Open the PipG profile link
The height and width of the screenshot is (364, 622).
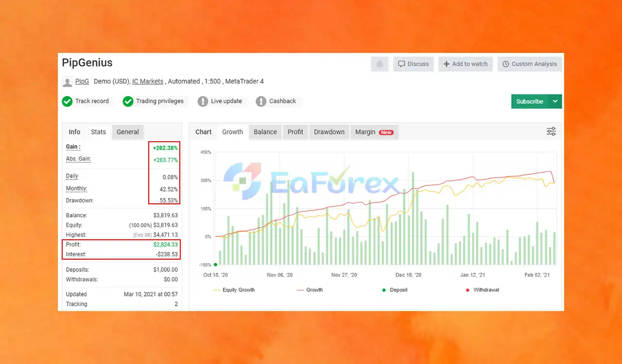[x=82, y=82]
